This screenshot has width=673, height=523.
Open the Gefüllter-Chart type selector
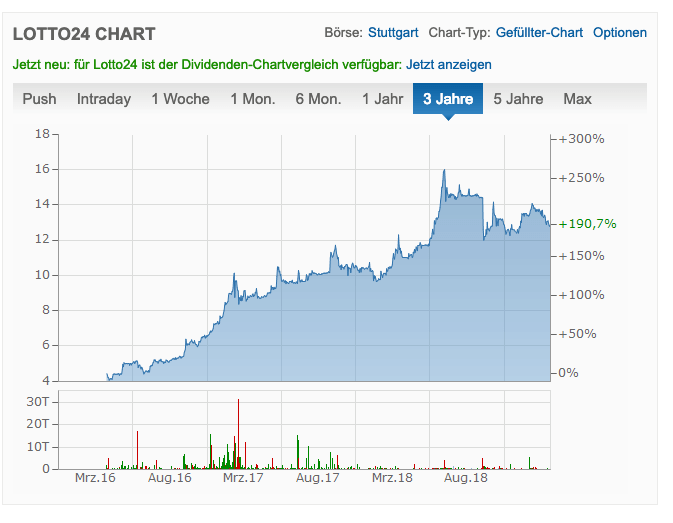click(x=539, y=33)
